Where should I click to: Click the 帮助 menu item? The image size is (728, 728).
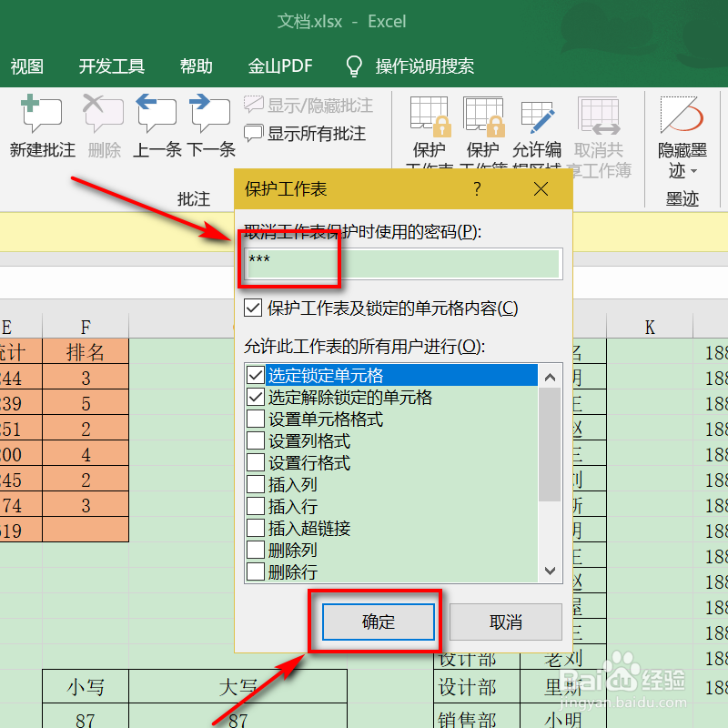[197, 66]
